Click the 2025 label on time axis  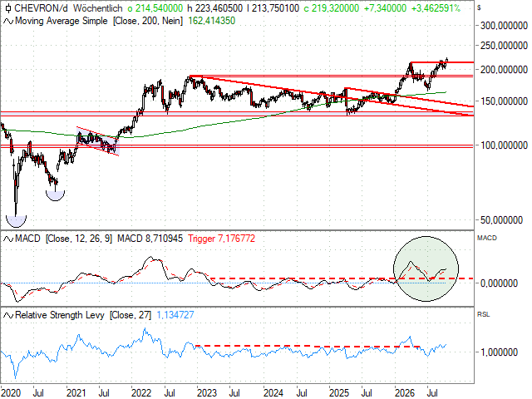(x=339, y=393)
